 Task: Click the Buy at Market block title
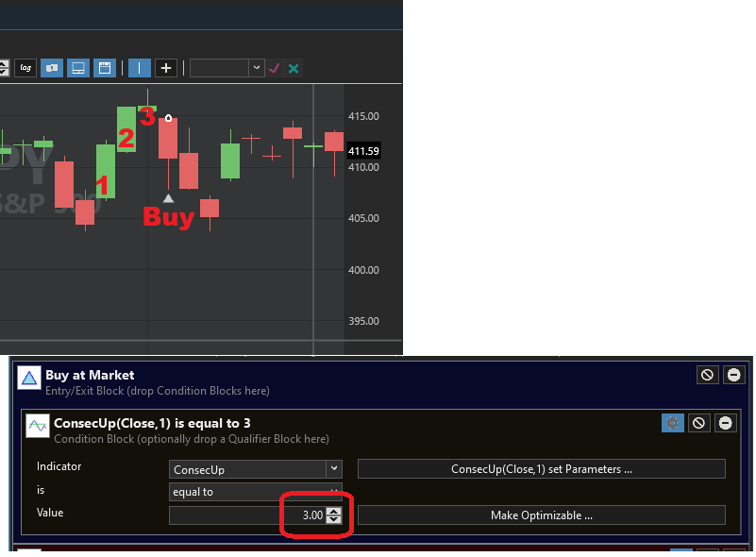coord(90,375)
